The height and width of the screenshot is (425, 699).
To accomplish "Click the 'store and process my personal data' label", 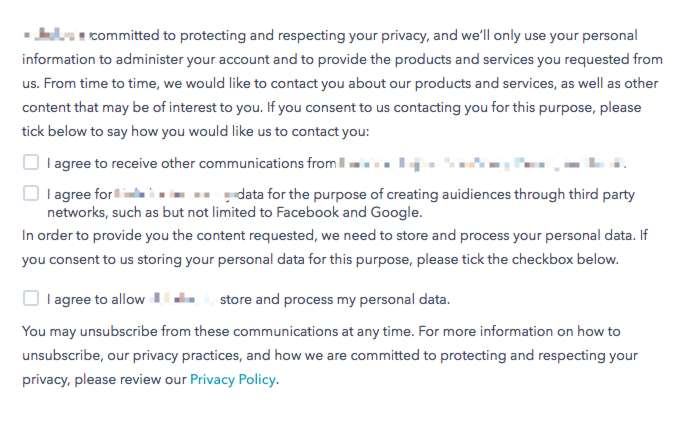I will click(x=335, y=299).
